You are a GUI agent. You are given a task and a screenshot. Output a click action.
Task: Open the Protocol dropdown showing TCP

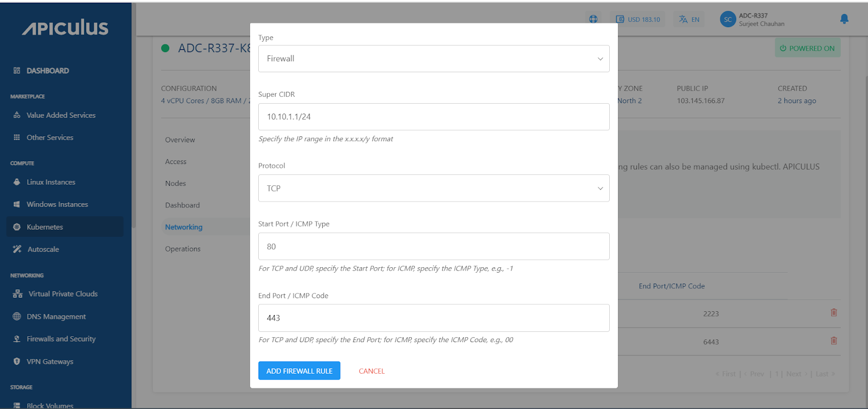point(433,188)
